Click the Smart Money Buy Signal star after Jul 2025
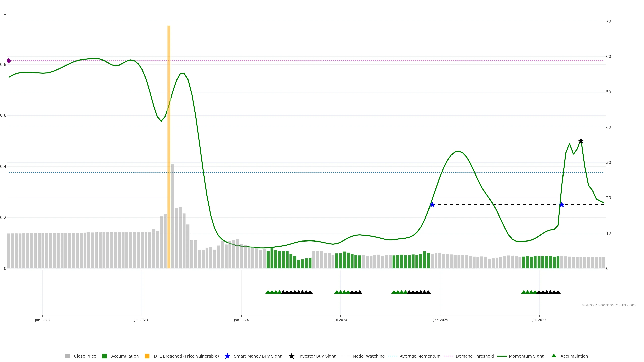Screen dimensions: 644x362 [x=562, y=205]
